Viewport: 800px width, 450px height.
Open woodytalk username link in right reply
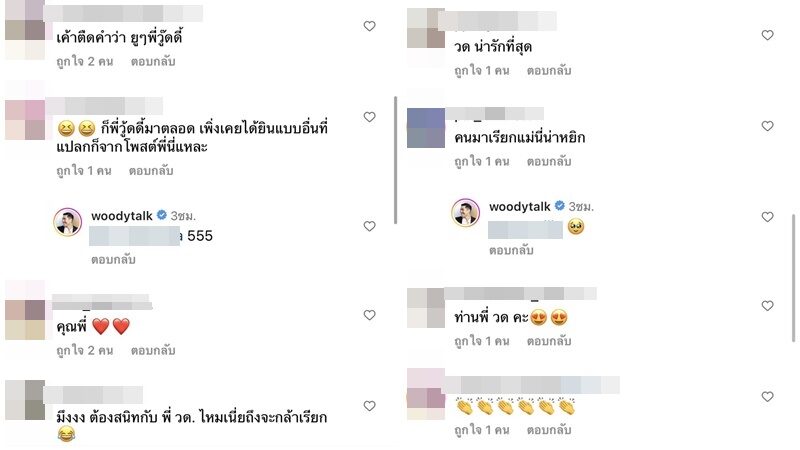519,207
